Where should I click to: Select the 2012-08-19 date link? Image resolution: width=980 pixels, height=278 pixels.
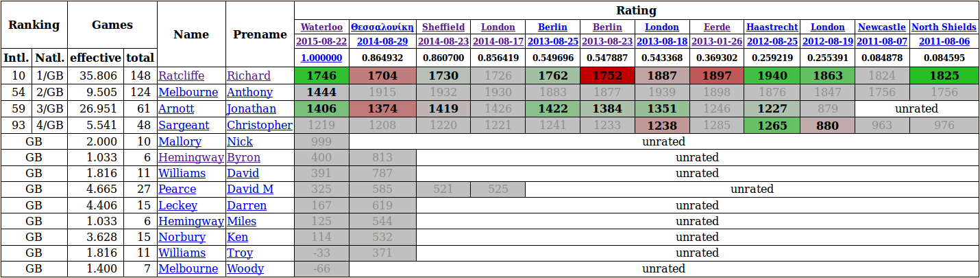827,42
